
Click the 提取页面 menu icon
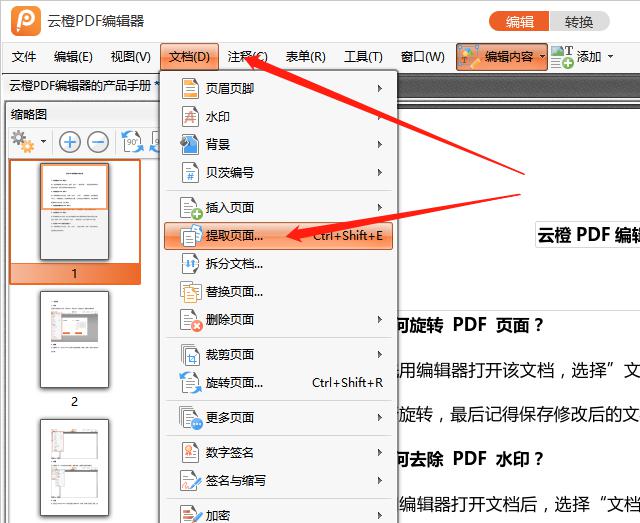click(191, 236)
